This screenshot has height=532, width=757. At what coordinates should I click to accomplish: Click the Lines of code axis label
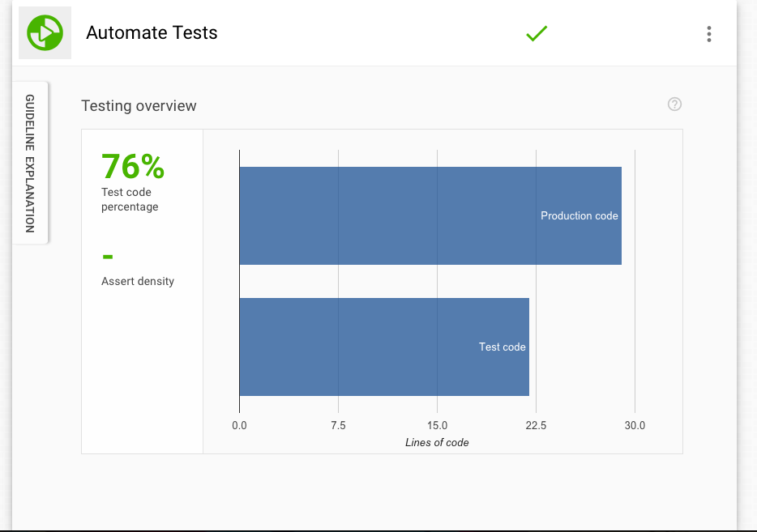437,443
